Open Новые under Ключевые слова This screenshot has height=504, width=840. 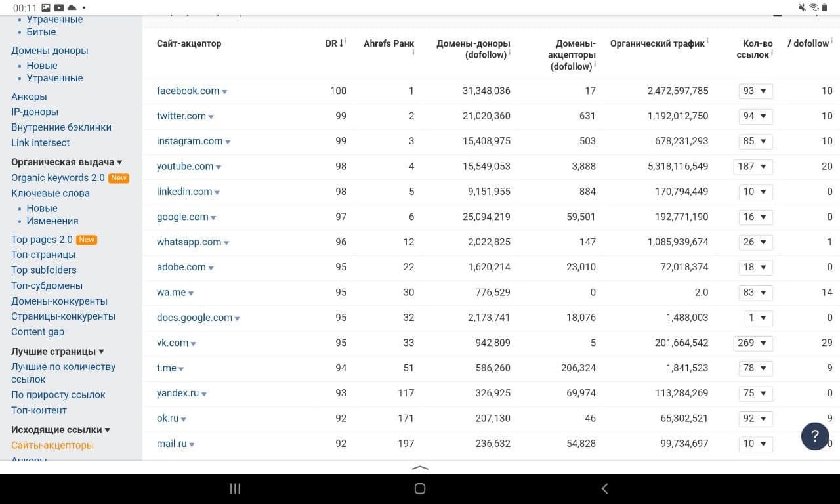click(42, 209)
